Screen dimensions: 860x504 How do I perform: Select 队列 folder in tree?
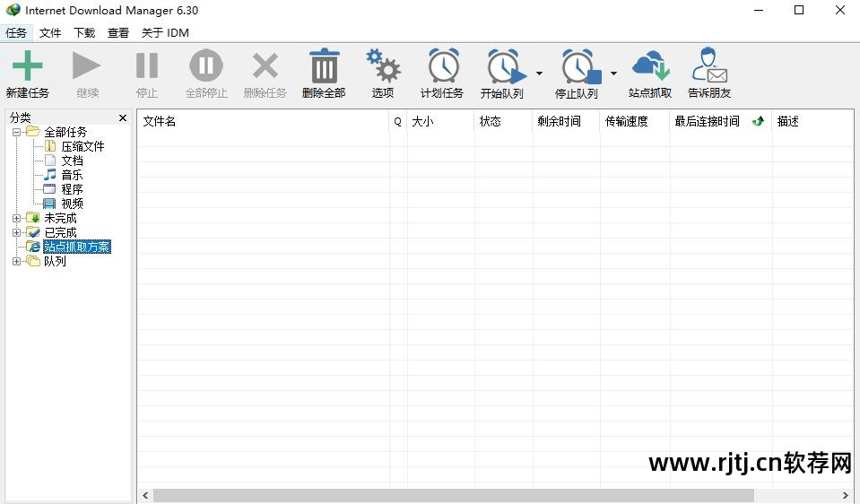point(55,262)
